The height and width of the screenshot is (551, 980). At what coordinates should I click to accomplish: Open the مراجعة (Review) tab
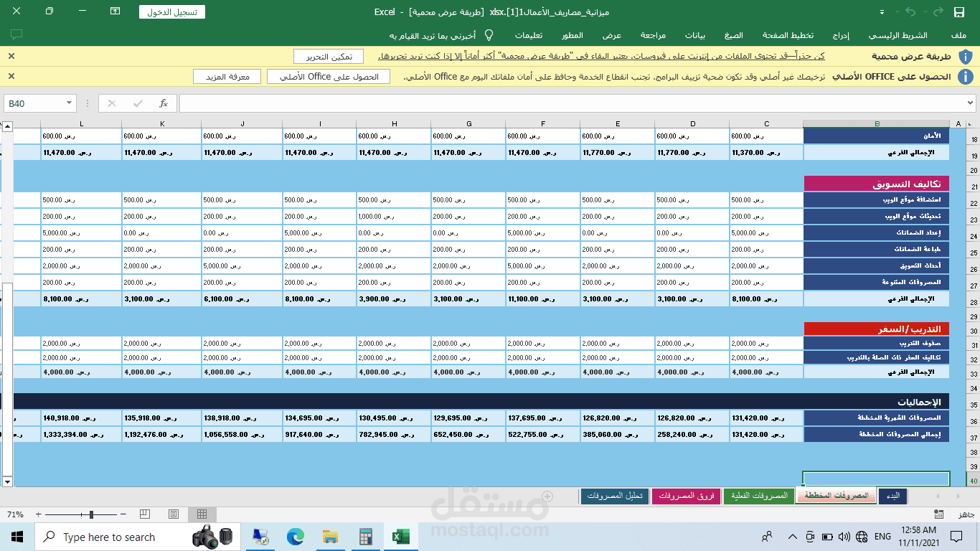(x=653, y=35)
